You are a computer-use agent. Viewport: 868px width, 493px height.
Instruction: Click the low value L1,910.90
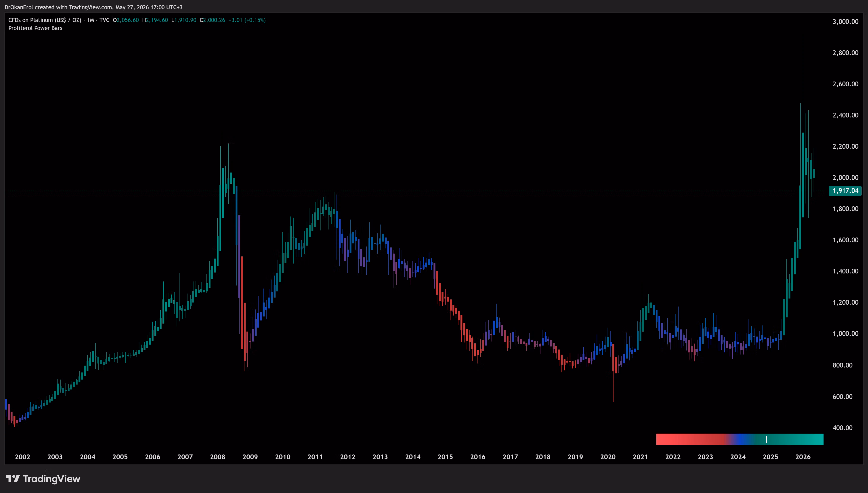click(x=184, y=20)
